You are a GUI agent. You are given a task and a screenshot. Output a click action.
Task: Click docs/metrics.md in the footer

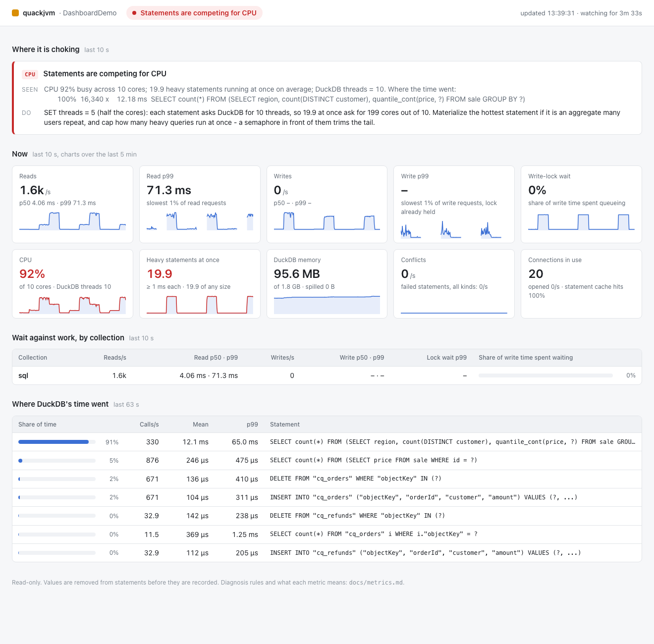coord(376,583)
